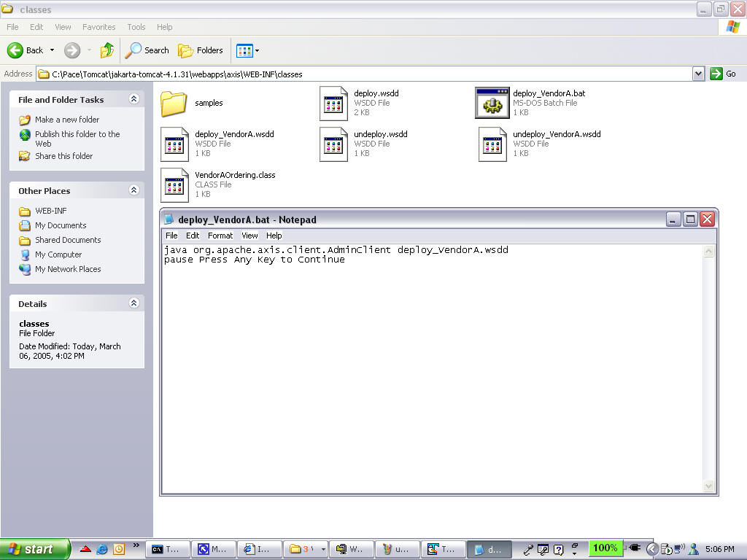This screenshot has width=747, height=560.
Task: Click in Notepad text editing area
Action: coord(433,369)
